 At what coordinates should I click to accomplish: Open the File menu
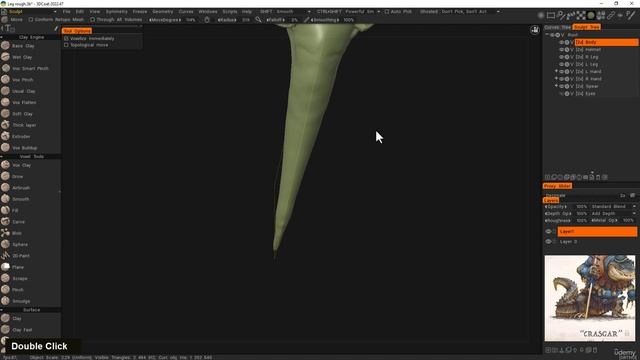(x=67, y=12)
